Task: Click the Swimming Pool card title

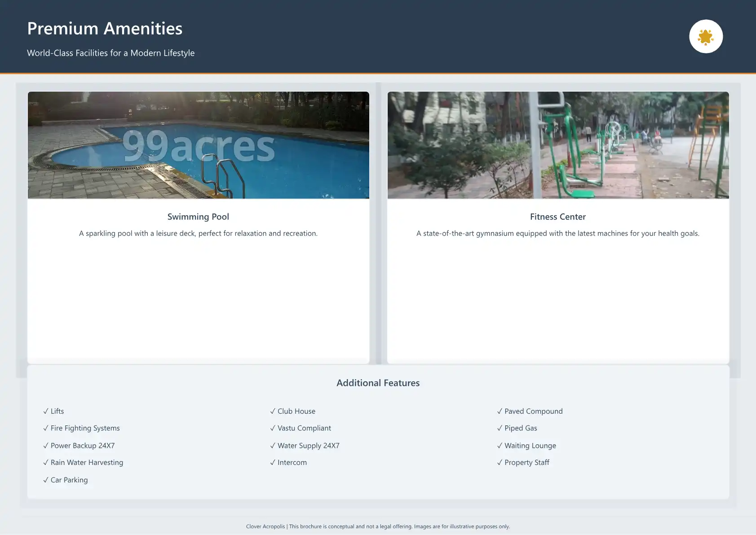Action: tap(198, 217)
